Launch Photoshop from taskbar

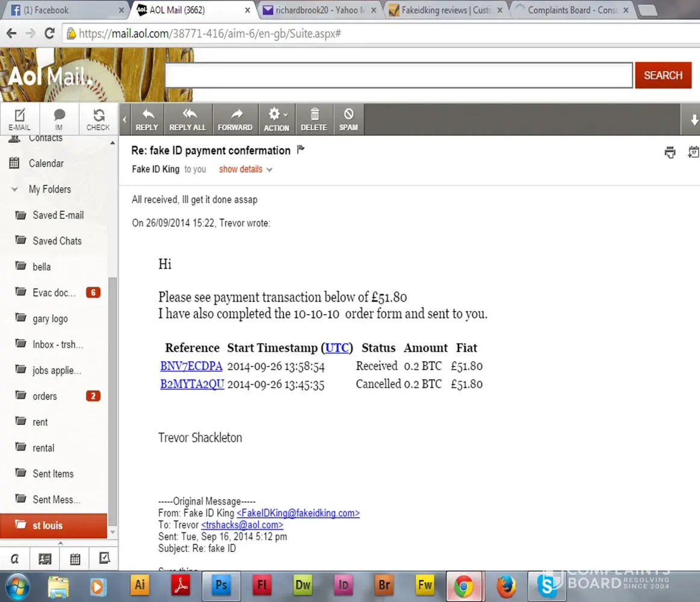click(222, 585)
